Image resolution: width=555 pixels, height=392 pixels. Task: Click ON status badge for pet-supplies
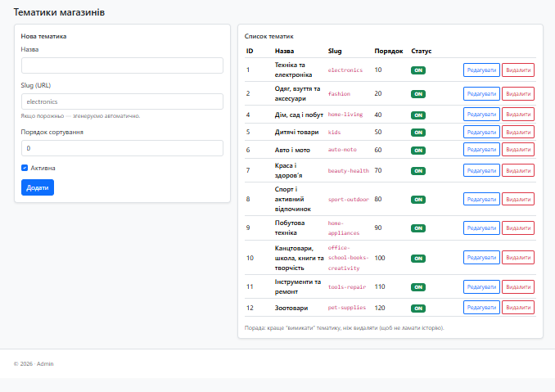(418, 309)
